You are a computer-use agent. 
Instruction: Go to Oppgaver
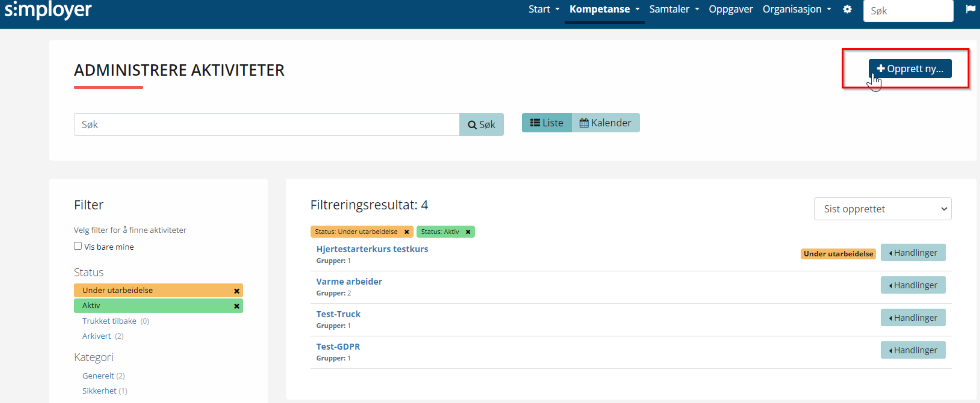coord(731,9)
